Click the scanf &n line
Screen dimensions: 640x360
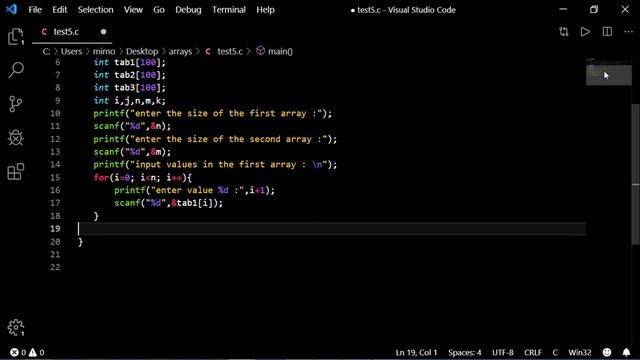tap(132, 126)
